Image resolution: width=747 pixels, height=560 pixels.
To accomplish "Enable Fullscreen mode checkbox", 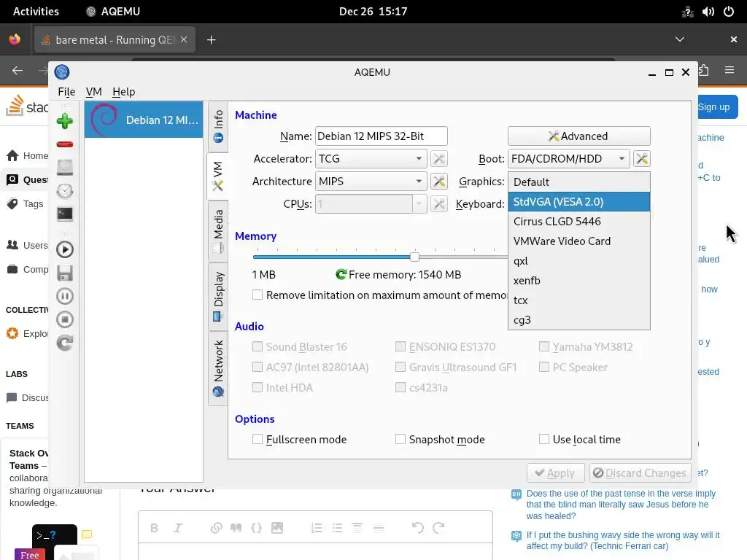I will (x=258, y=439).
